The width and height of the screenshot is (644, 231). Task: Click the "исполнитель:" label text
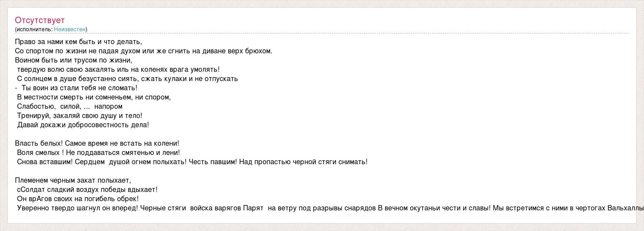click(34, 29)
